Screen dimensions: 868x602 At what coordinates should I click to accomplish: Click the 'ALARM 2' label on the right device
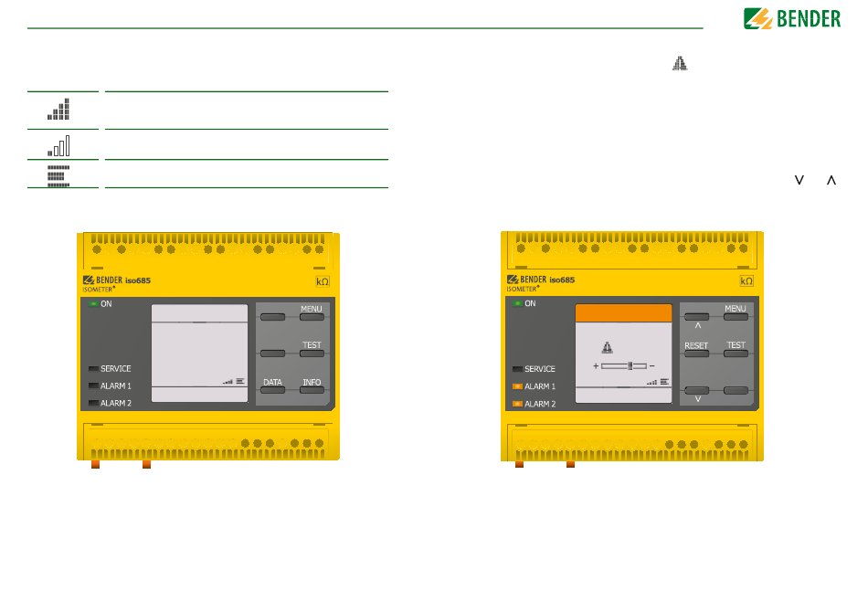(540, 404)
